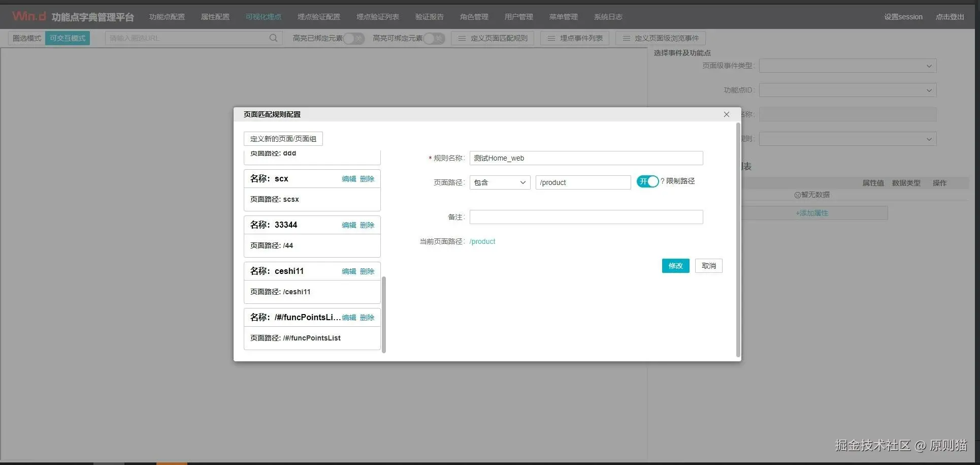980x465 pixels.
Task: Expand the 页面级事件类型 dropdown
Action: click(848, 66)
